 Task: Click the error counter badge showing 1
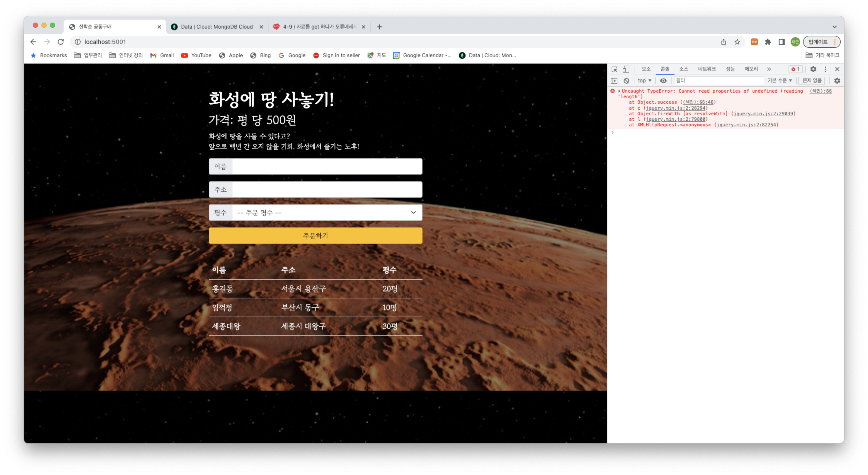tap(796, 69)
